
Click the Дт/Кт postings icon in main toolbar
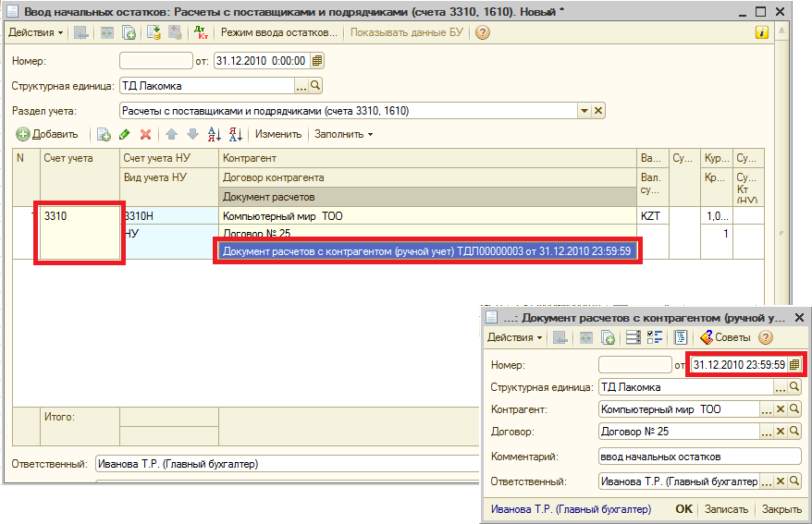point(202,32)
